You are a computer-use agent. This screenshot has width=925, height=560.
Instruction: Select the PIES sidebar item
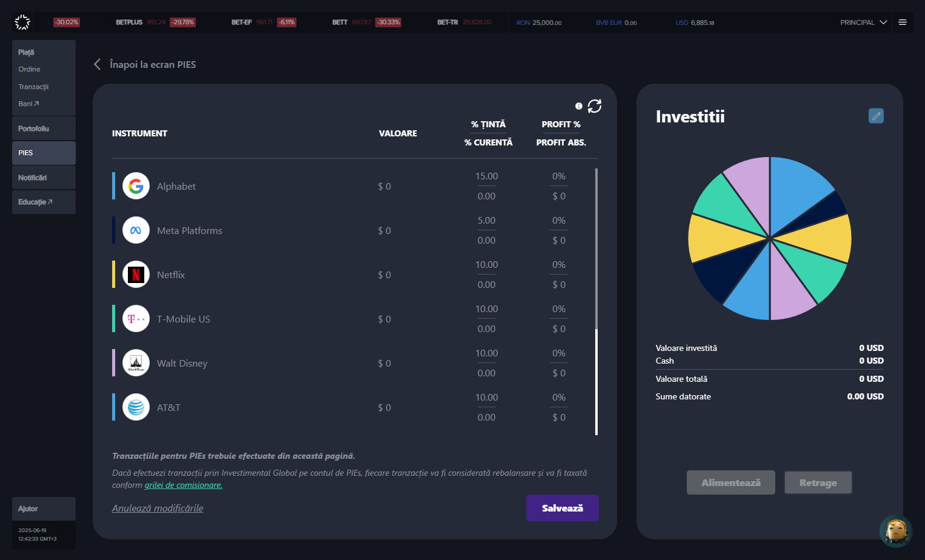44,153
